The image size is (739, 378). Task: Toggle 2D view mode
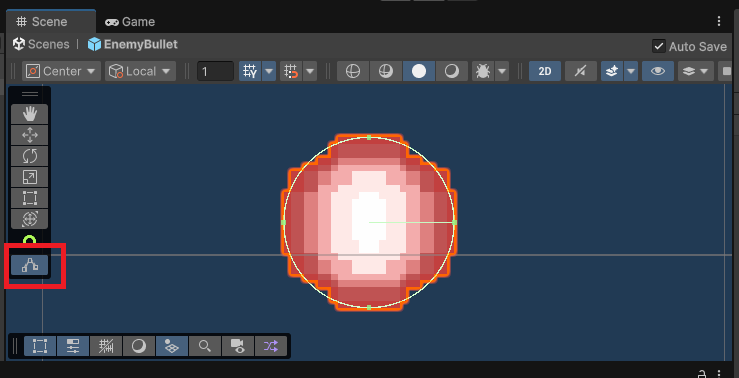(x=545, y=71)
